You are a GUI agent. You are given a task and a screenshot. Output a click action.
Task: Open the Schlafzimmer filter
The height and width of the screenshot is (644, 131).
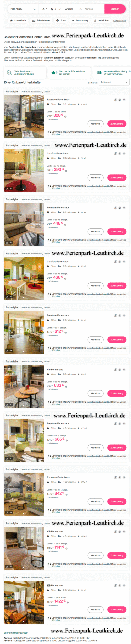tap(41, 21)
